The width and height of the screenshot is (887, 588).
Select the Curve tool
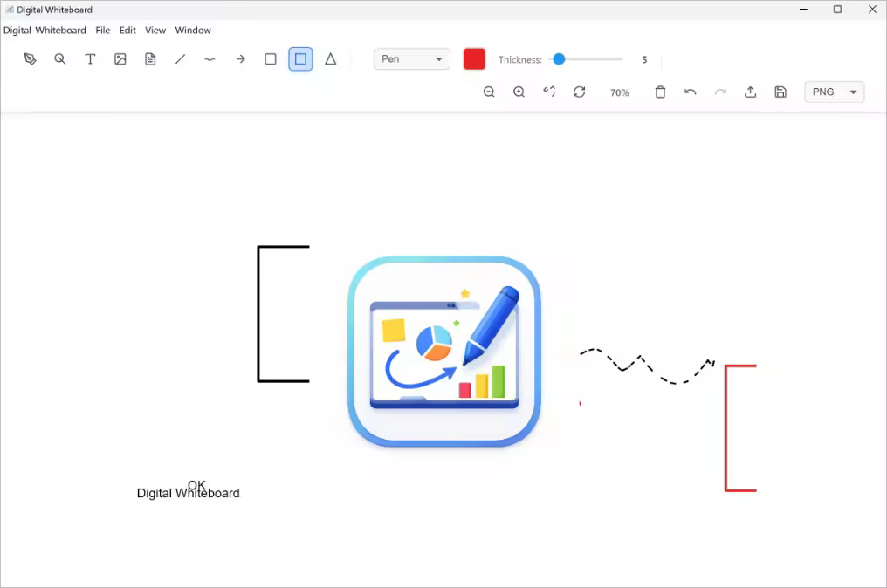(210, 58)
